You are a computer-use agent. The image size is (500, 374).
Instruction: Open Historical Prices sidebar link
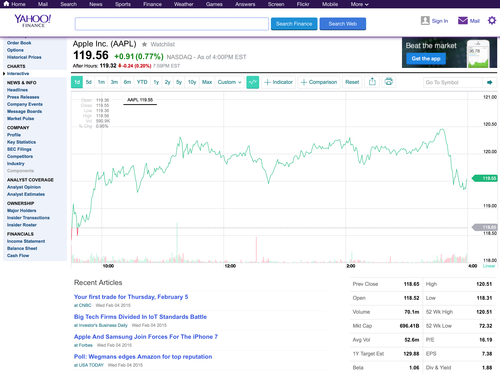pos(24,57)
